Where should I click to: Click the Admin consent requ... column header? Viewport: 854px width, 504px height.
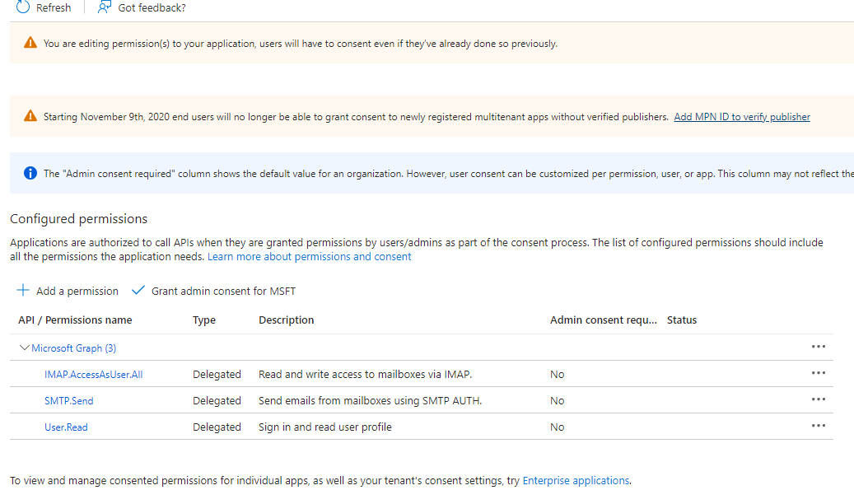(x=604, y=320)
